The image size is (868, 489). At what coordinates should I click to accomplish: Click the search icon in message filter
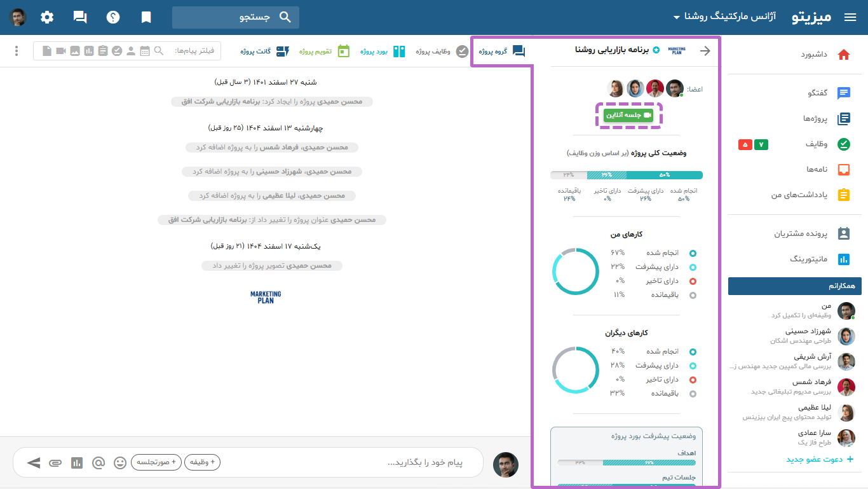(x=159, y=51)
